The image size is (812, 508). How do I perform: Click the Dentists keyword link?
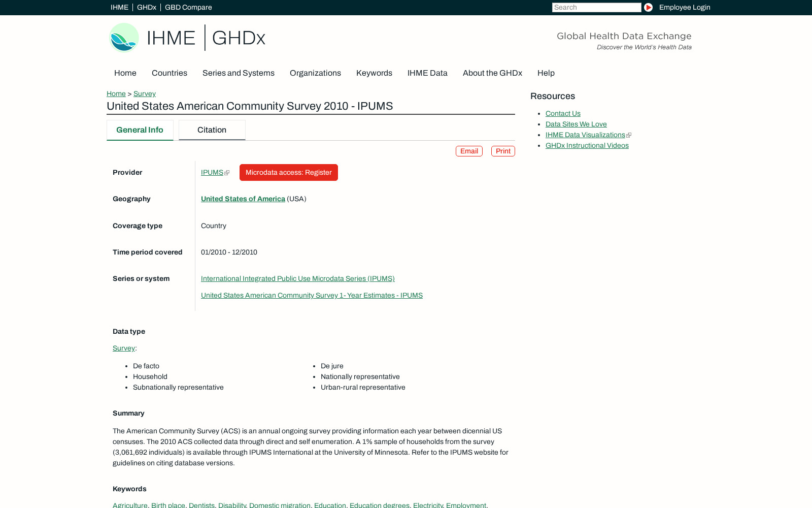(201, 505)
